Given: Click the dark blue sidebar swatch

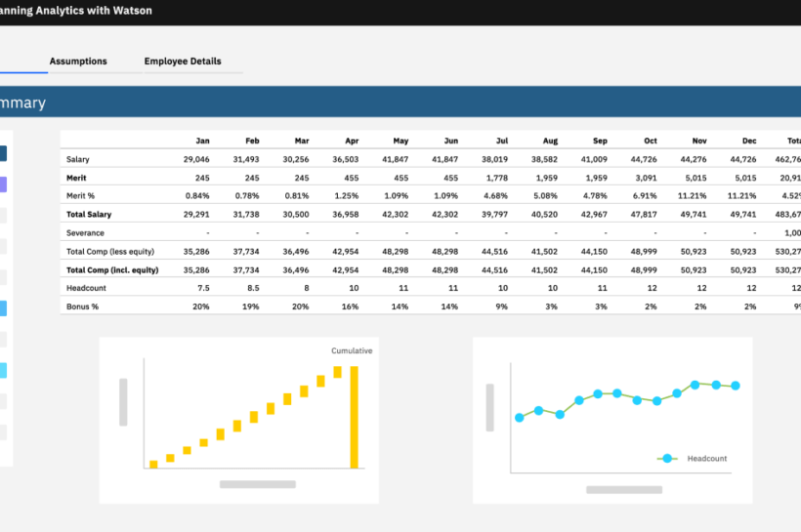Looking at the screenshot, I should coord(3,153).
